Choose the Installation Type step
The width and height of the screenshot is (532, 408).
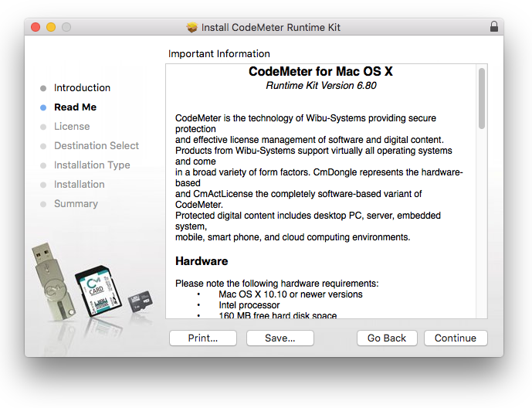coord(92,165)
